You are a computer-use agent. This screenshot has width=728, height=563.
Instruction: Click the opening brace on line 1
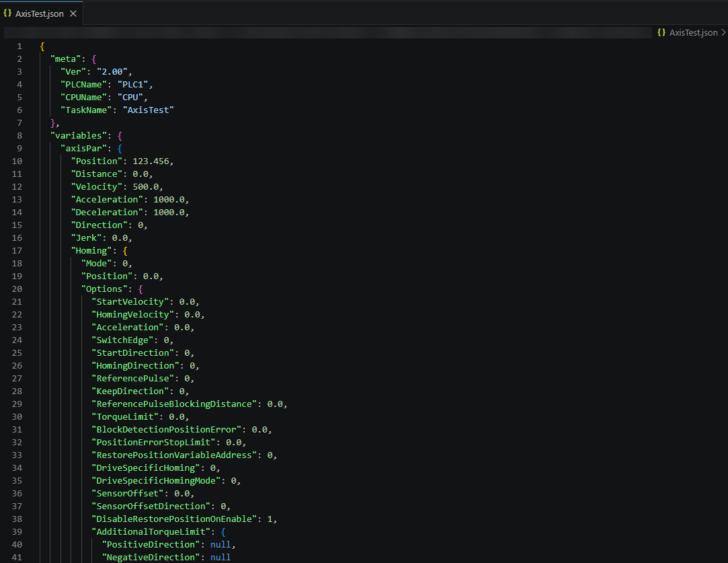click(42, 46)
